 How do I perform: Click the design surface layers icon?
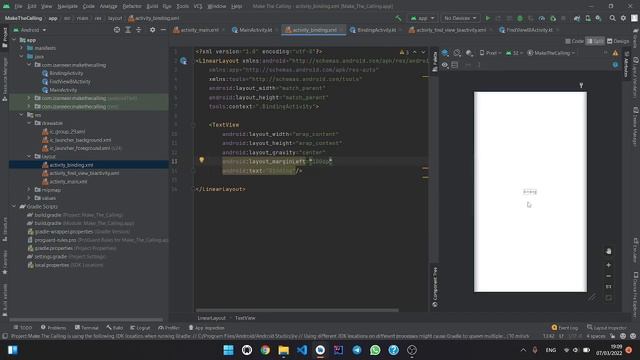click(445, 53)
